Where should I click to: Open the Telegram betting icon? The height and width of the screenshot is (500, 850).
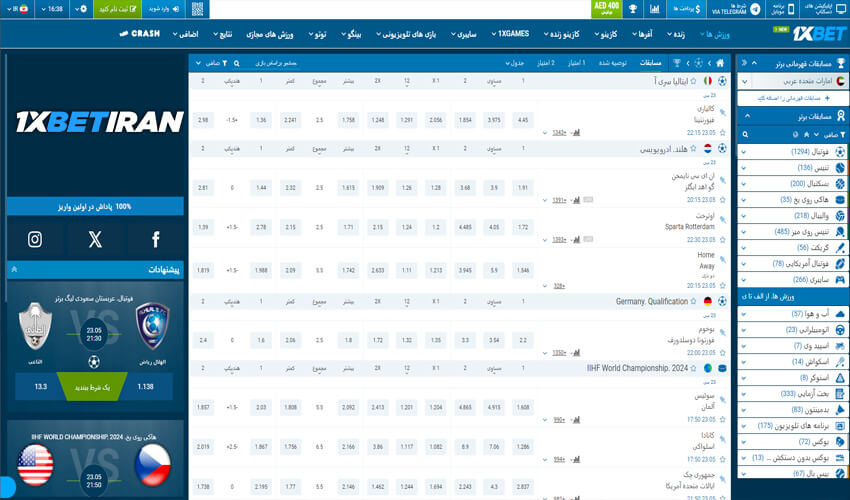[755, 9]
